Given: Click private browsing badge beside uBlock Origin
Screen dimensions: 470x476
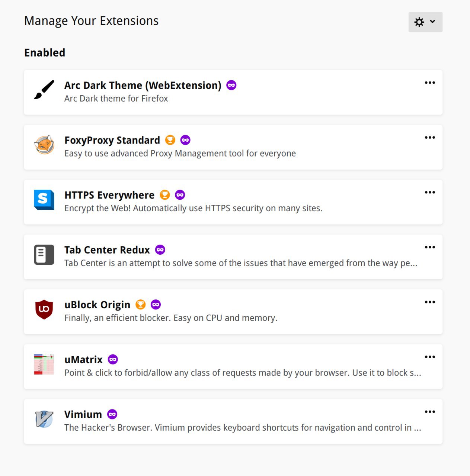Looking at the screenshot, I should (x=156, y=305).
